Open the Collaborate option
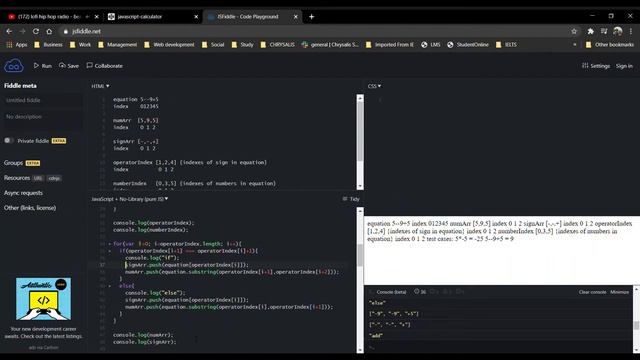This screenshot has height=360, width=640. [x=104, y=66]
